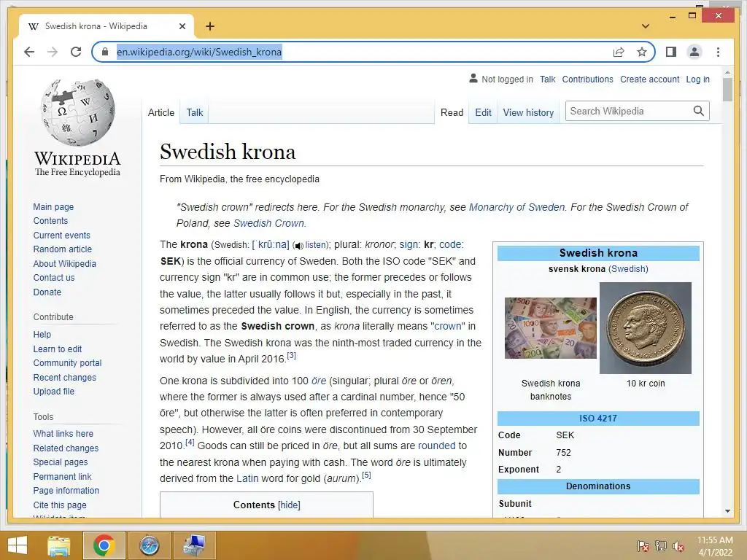Open the Chrome profile avatar icon
The image size is (747, 560).
(694, 52)
